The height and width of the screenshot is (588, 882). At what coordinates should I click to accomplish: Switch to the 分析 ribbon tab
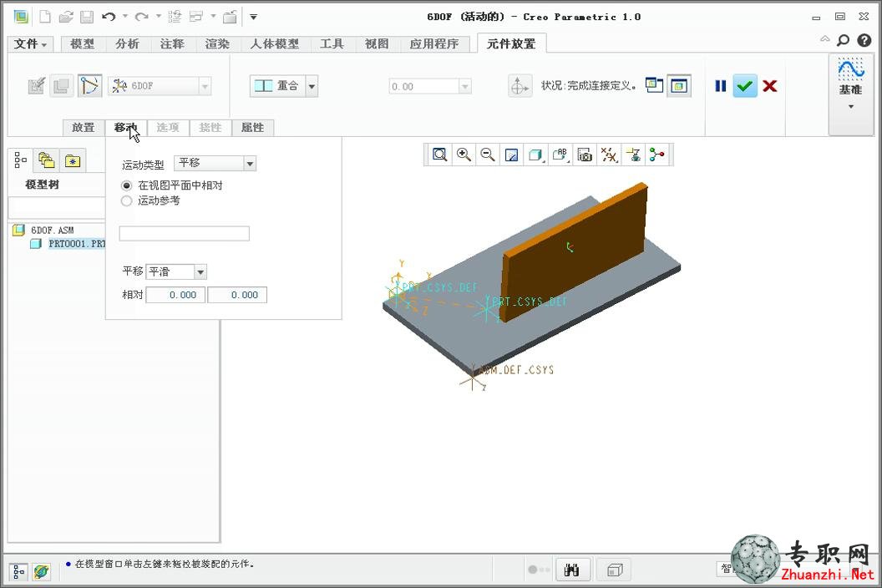coord(127,44)
